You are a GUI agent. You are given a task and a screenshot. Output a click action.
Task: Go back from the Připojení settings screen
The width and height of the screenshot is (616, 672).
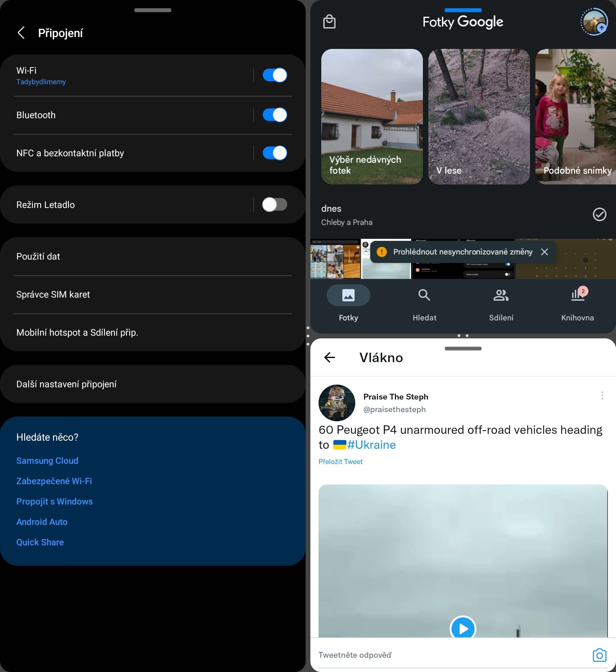tap(21, 33)
